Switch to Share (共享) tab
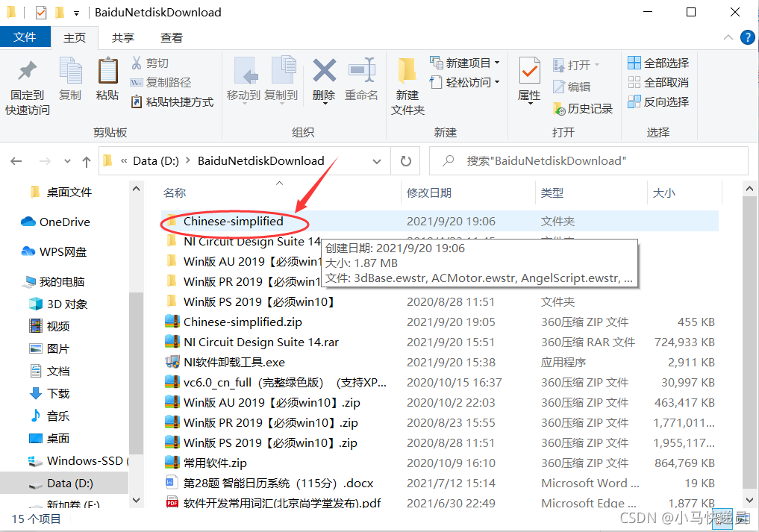This screenshot has width=759, height=532. tap(123, 38)
